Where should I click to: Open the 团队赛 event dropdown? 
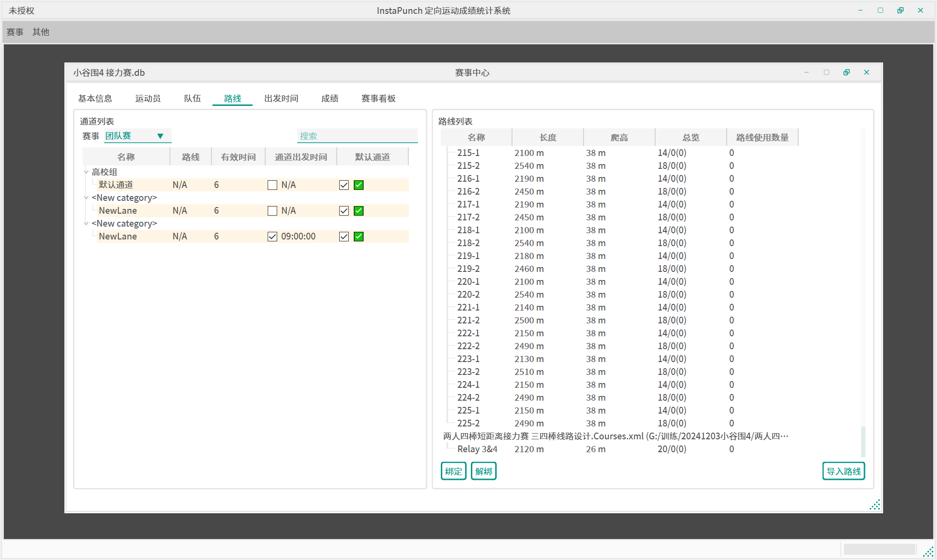pyautogui.click(x=137, y=136)
